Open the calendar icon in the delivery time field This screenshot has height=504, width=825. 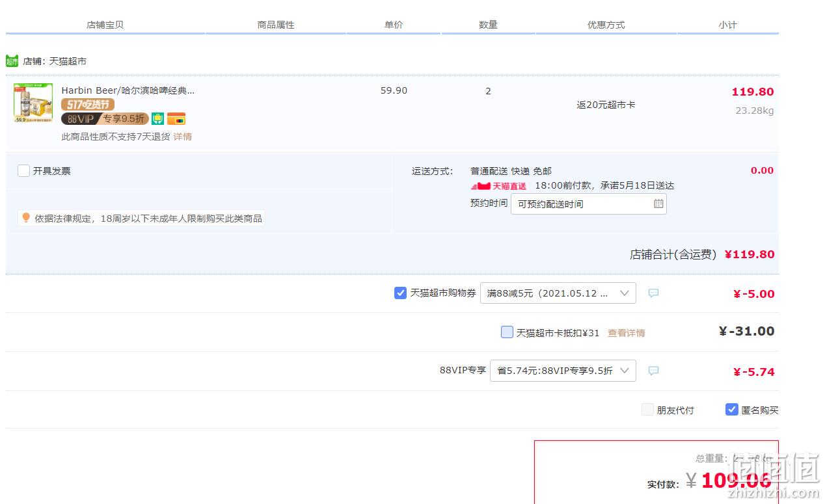(658, 204)
